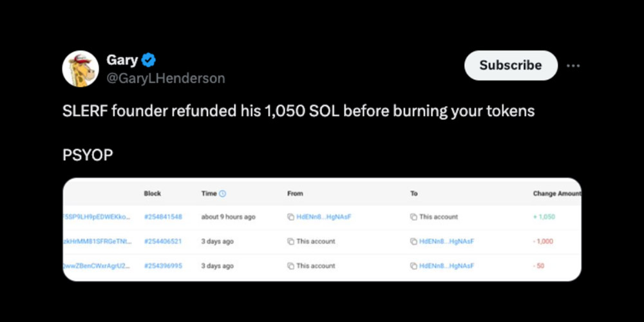Click Gary's giraffe profile avatar

tap(80, 68)
